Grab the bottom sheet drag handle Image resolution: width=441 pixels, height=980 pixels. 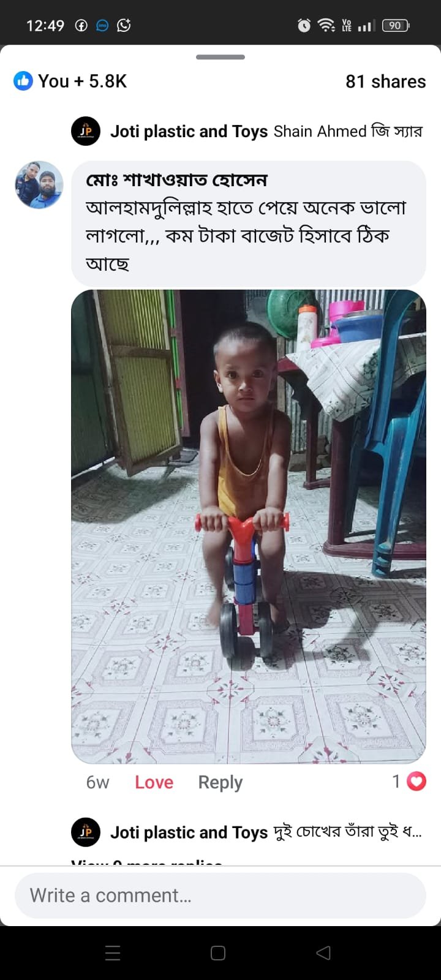pyautogui.click(x=221, y=57)
